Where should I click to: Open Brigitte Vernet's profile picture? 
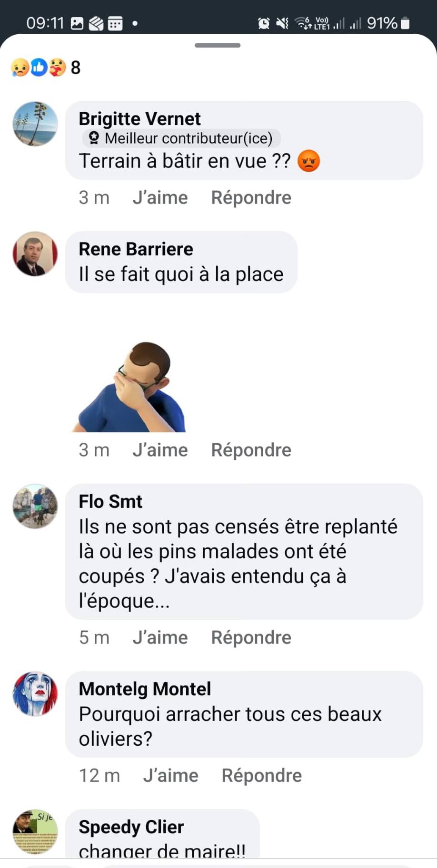tap(35, 124)
